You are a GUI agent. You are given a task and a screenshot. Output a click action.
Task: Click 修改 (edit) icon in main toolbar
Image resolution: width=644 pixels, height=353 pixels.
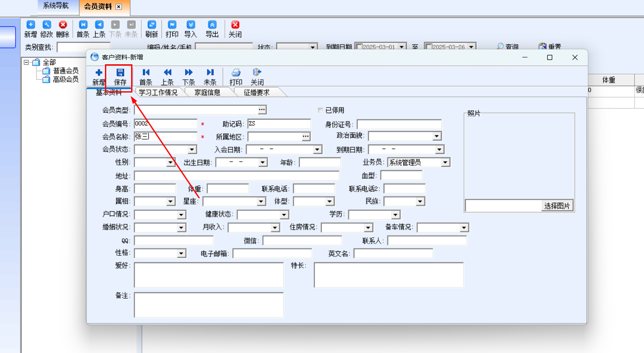[x=47, y=25]
